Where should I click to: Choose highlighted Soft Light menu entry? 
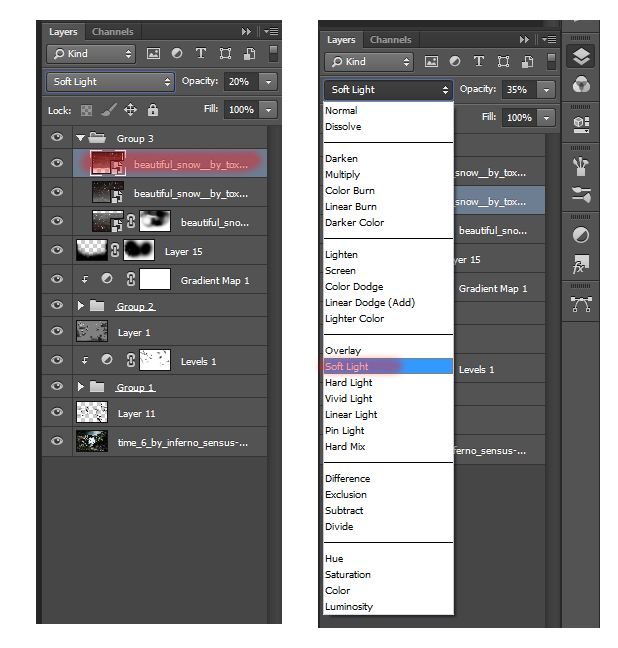pos(388,367)
